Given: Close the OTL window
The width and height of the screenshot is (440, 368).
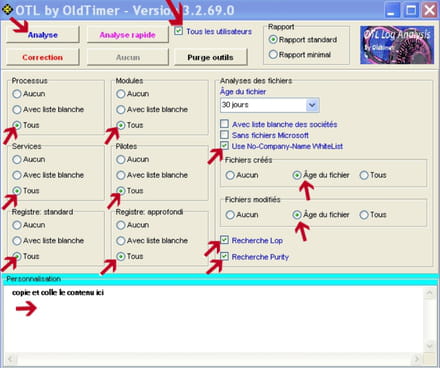Looking at the screenshot, I should tap(430, 10).
